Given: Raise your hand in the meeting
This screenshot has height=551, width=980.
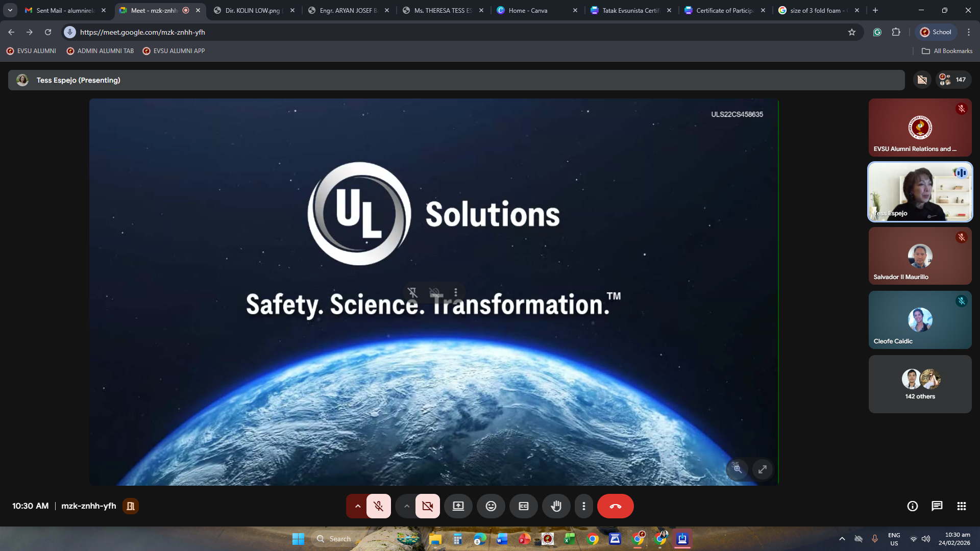Looking at the screenshot, I should (556, 506).
